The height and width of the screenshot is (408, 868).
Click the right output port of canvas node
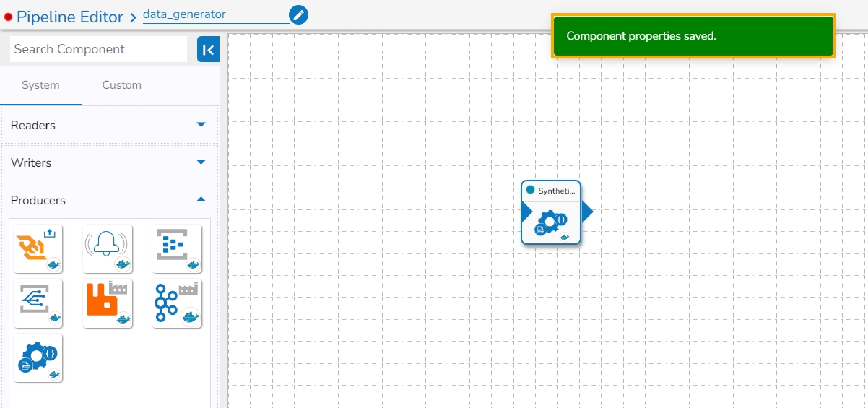click(x=587, y=212)
